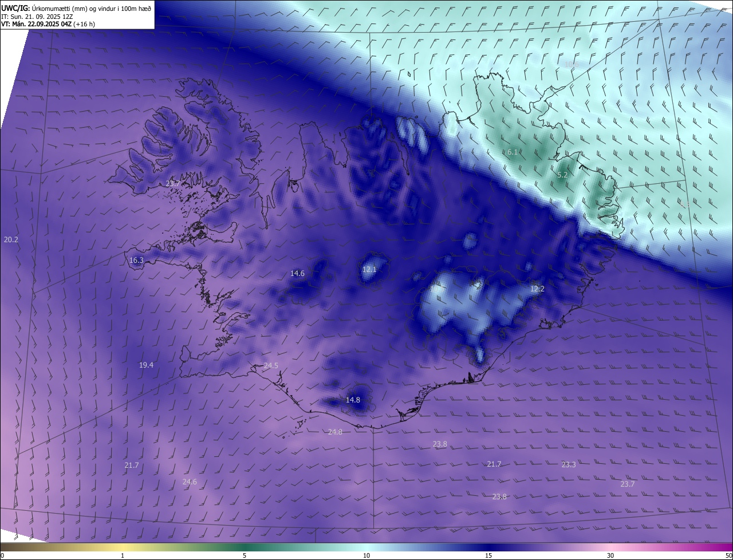733x560 pixels.
Task: Click the 14.6 value label
Action: (297, 274)
